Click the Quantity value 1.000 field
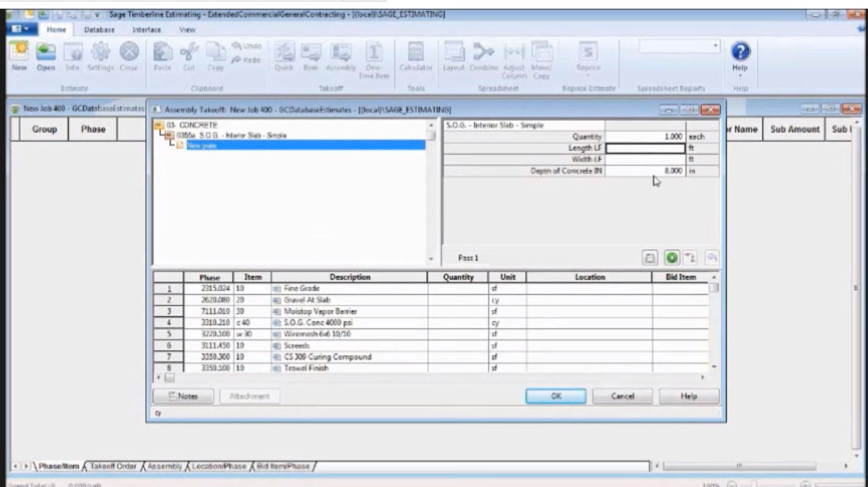868x487 pixels. (x=645, y=136)
